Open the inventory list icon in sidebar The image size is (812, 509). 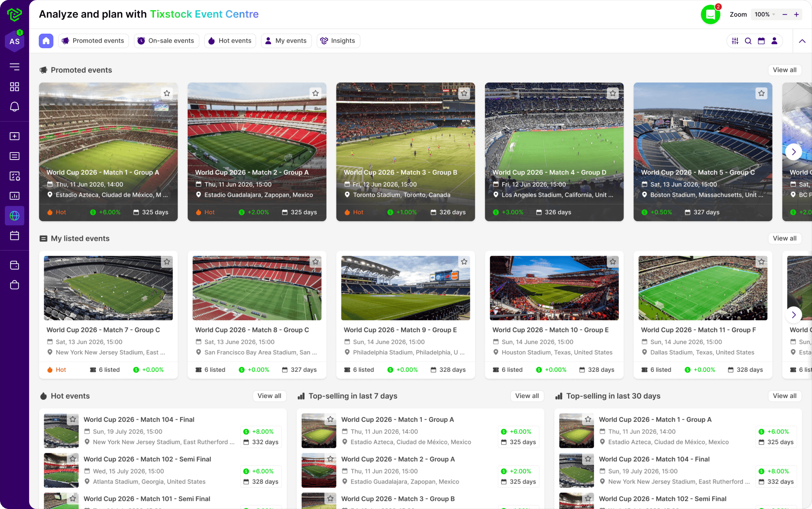15,156
